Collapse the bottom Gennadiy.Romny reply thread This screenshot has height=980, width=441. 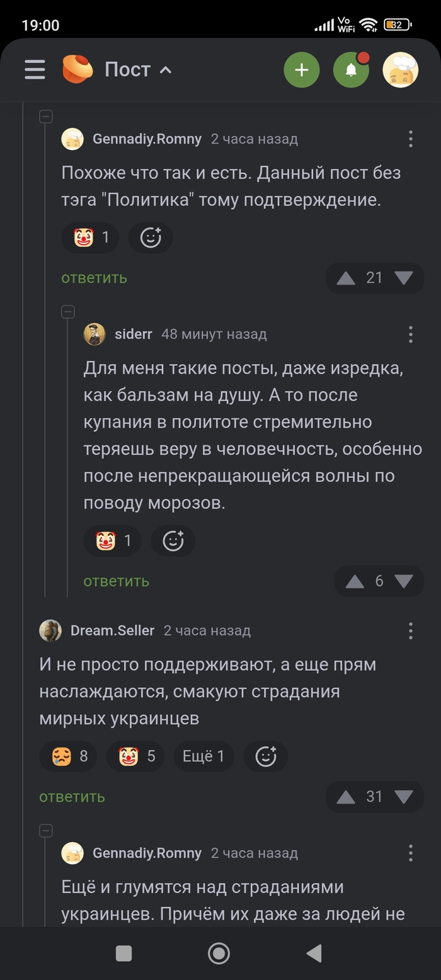tap(45, 831)
